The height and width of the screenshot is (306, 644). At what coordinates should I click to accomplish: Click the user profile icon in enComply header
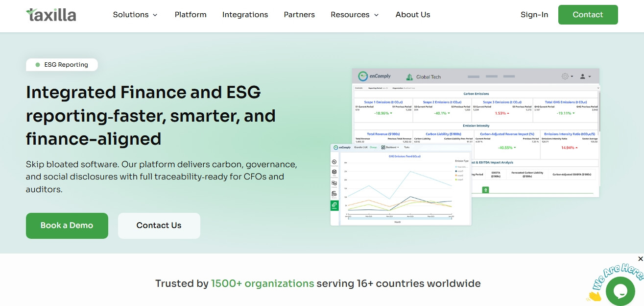point(583,76)
